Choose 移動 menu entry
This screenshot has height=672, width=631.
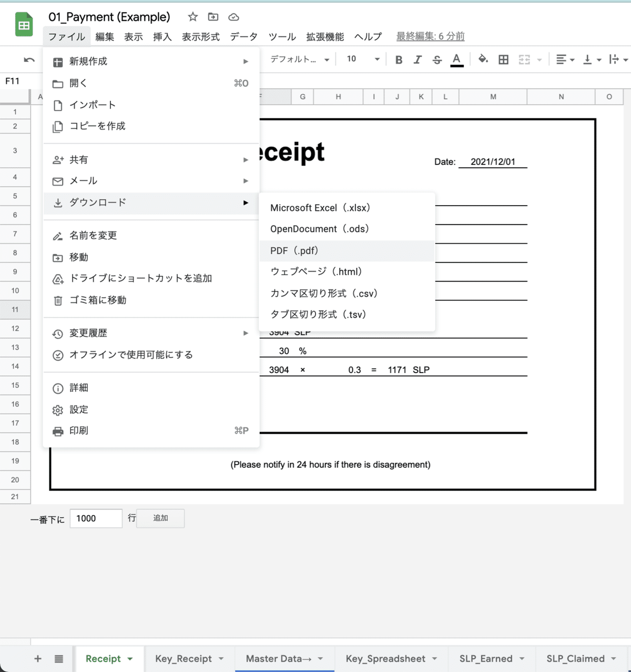pyautogui.click(x=151, y=257)
